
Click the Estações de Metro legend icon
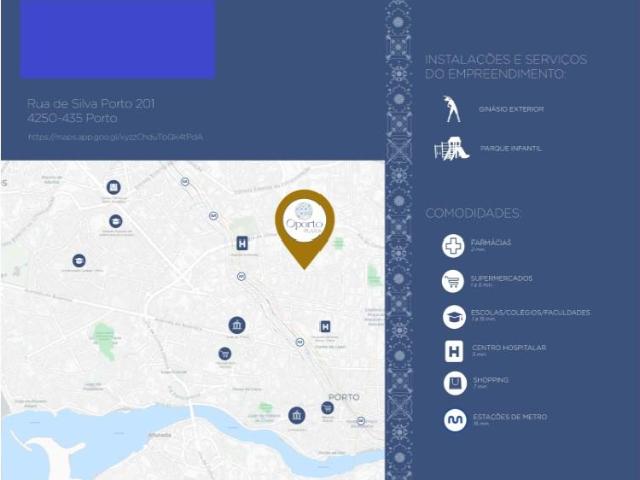tap(455, 420)
